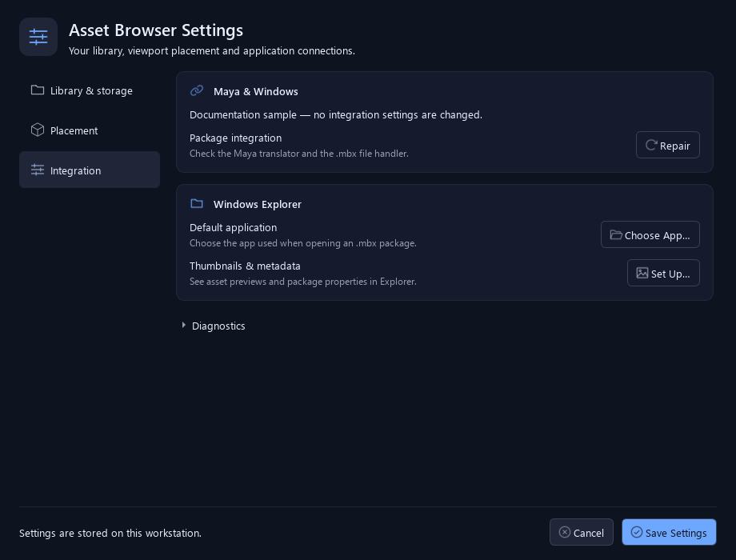Click the folder icon beside Windows Explorer heading
The image size is (736, 560).
pos(197,204)
